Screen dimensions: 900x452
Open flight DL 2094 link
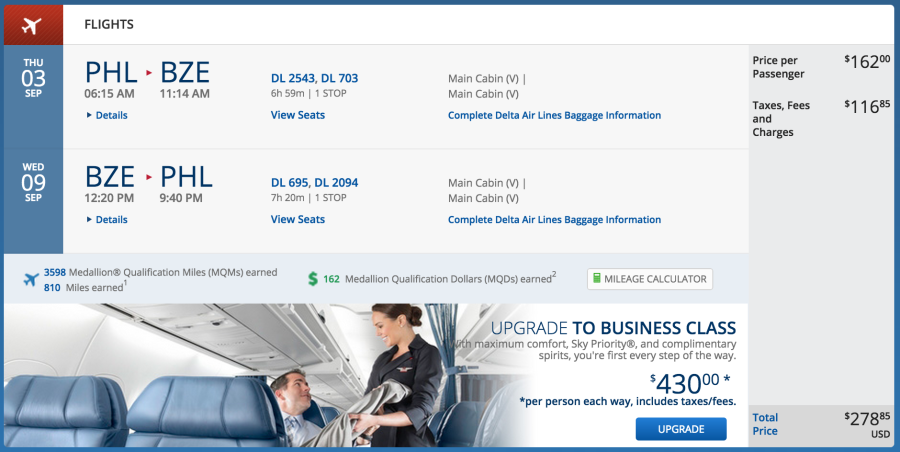pos(336,183)
